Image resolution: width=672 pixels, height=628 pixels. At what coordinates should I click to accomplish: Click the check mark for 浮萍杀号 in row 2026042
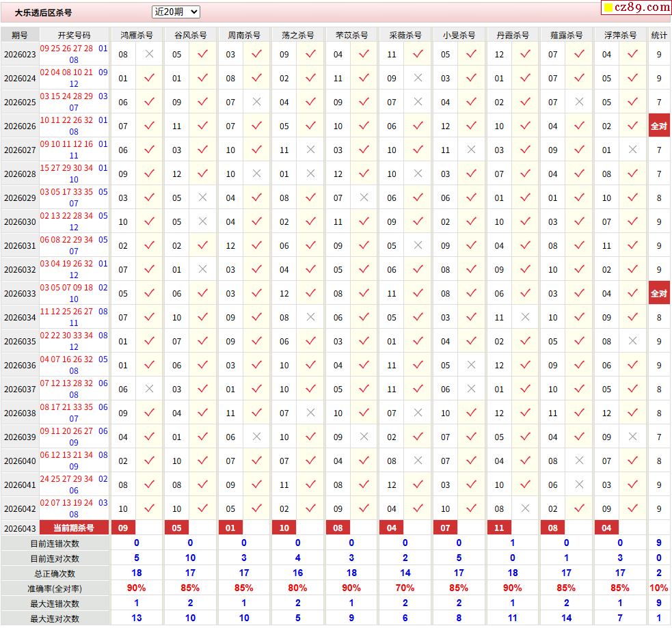click(632, 508)
